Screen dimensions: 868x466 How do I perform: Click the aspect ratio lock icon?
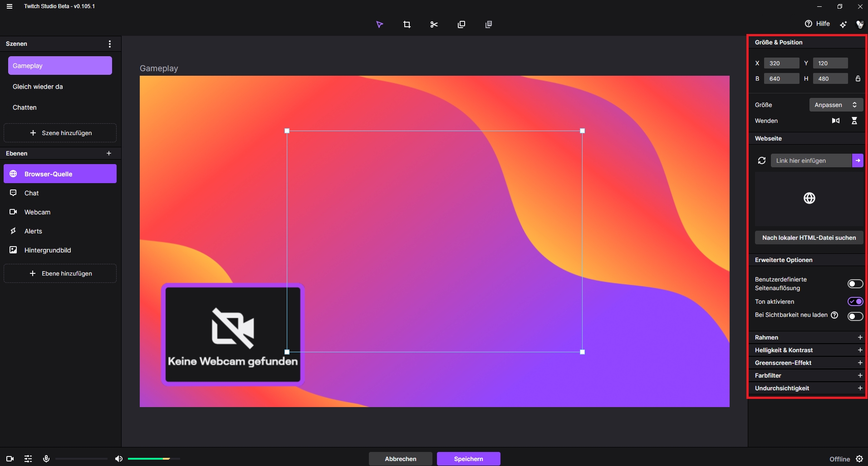click(x=858, y=79)
